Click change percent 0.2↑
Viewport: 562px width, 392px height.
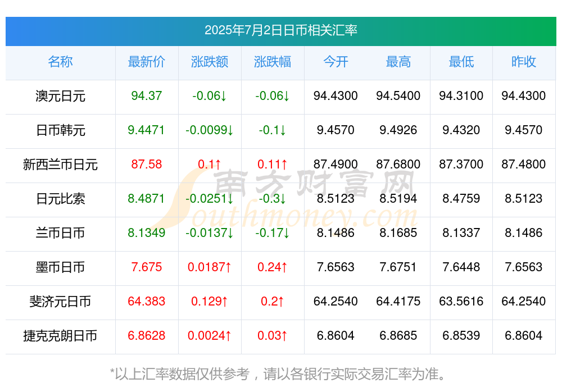tap(272, 302)
